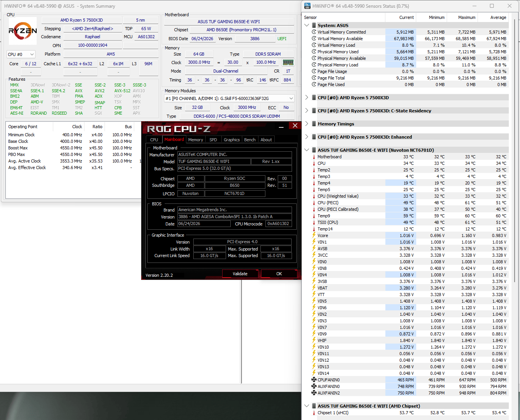520x420 pixels.
Task: Click the lightning icon beside VBAT
Action: click(x=314, y=288)
